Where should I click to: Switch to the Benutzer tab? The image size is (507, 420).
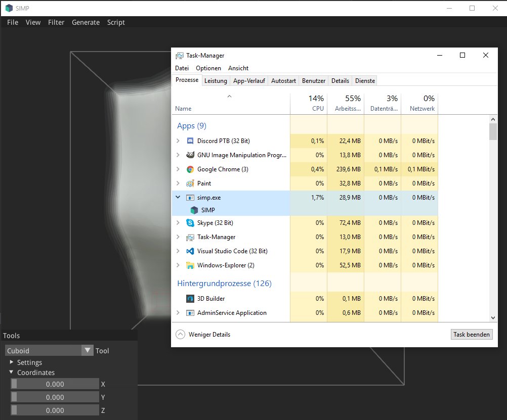pyautogui.click(x=314, y=81)
